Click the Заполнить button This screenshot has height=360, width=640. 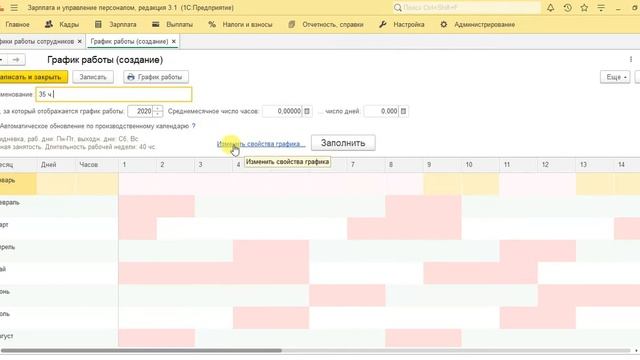click(x=343, y=143)
